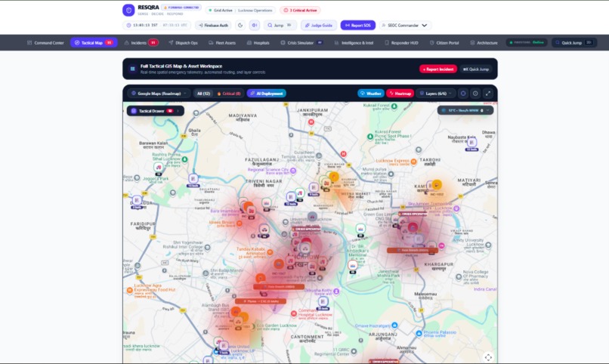Click the info circle icon in the map toolbar
This screenshot has height=364, width=609.
(x=475, y=94)
